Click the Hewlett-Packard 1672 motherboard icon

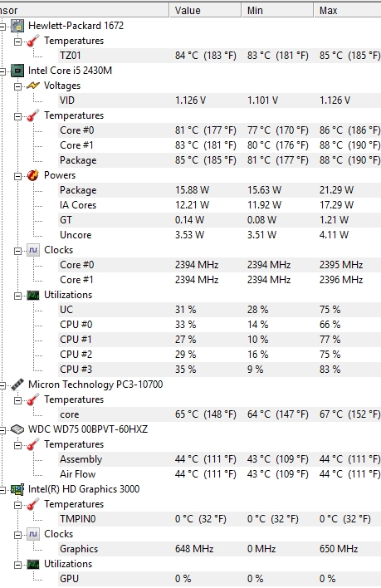(17, 26)
